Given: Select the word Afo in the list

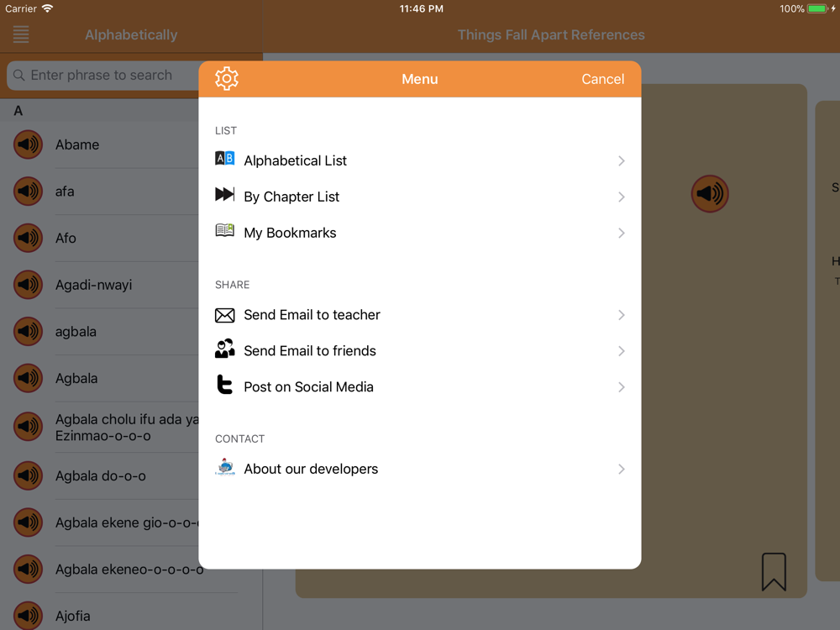Looking at the screenshot, I should 66,238.
